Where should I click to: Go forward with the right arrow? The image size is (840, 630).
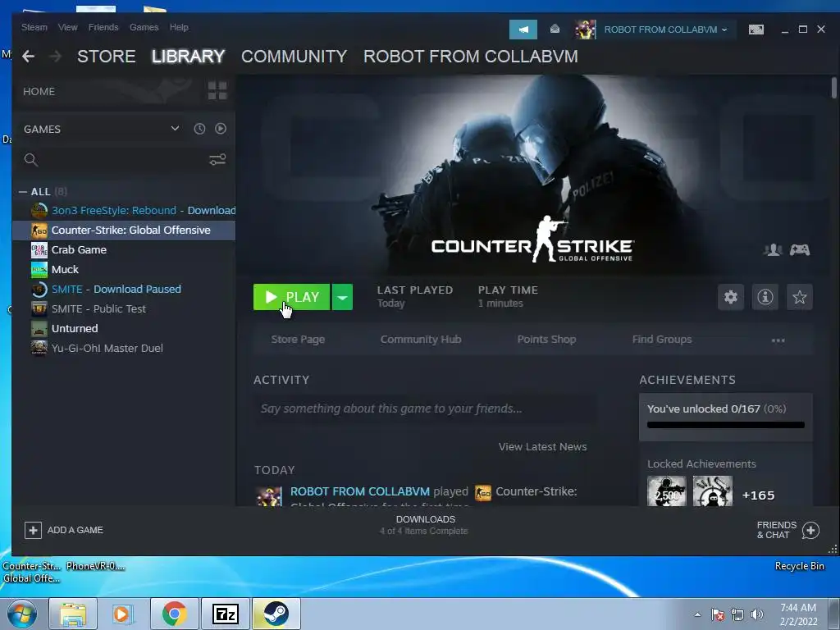click(55, 57)
